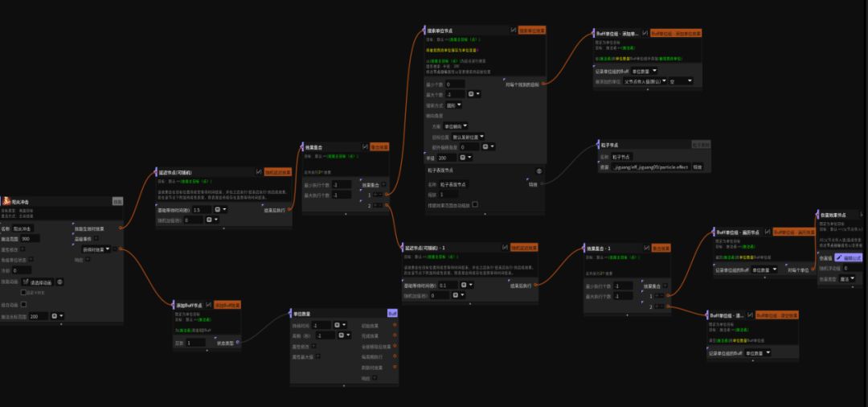The height and width of the screenshot is (407, 868).
Task: Enable the 组合动画 checkbox
Action: [23, 304]
